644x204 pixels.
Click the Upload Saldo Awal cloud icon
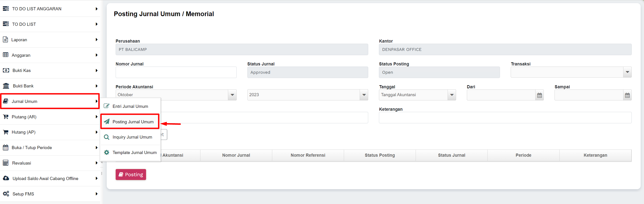click(6, 178)
